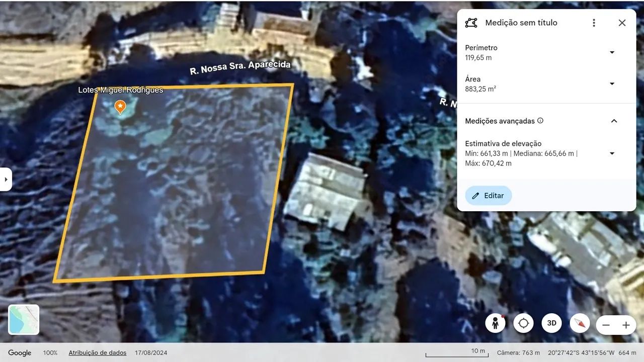Toggle the 3D view button
The image size is (644, 362).
pos(551,323)
